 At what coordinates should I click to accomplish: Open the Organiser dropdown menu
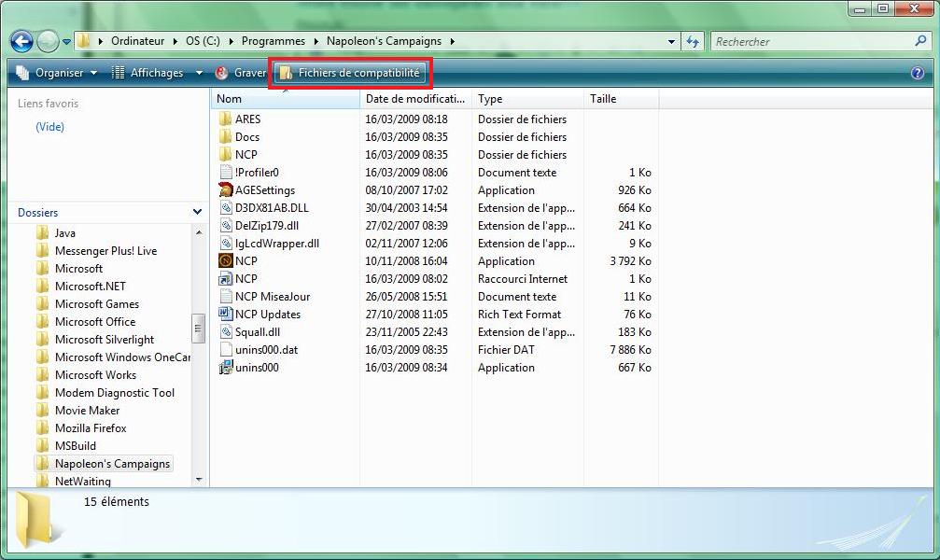[56, 73]
